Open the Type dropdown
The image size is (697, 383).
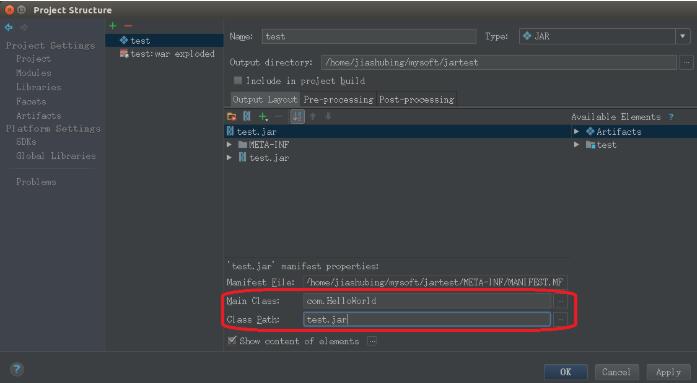683,36
